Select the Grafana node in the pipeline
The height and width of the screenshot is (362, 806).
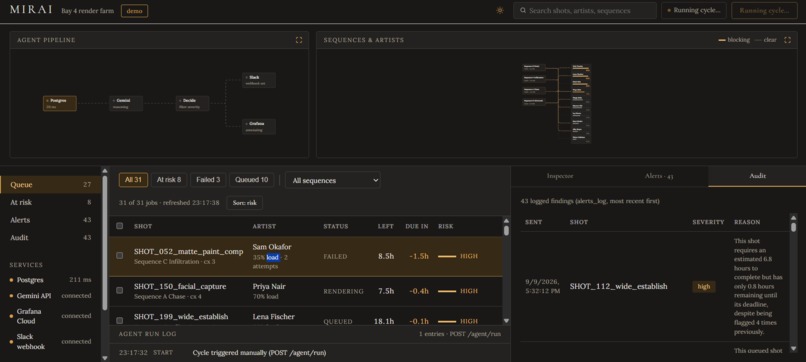tap(259, 126)
